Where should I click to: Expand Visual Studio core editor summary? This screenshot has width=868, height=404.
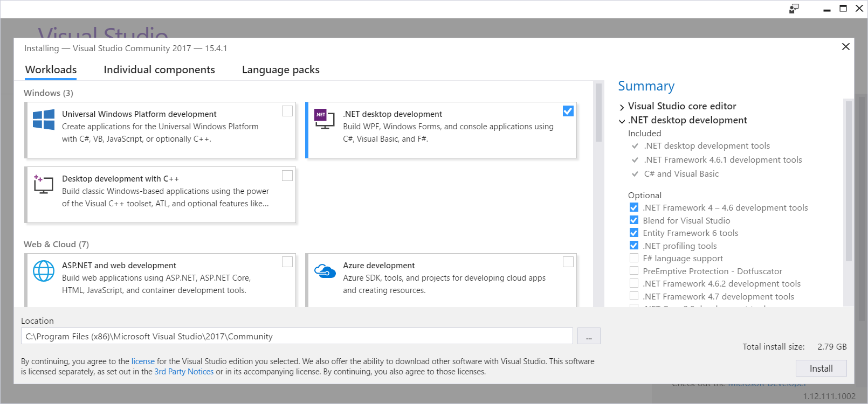click(x=622, y=107)
